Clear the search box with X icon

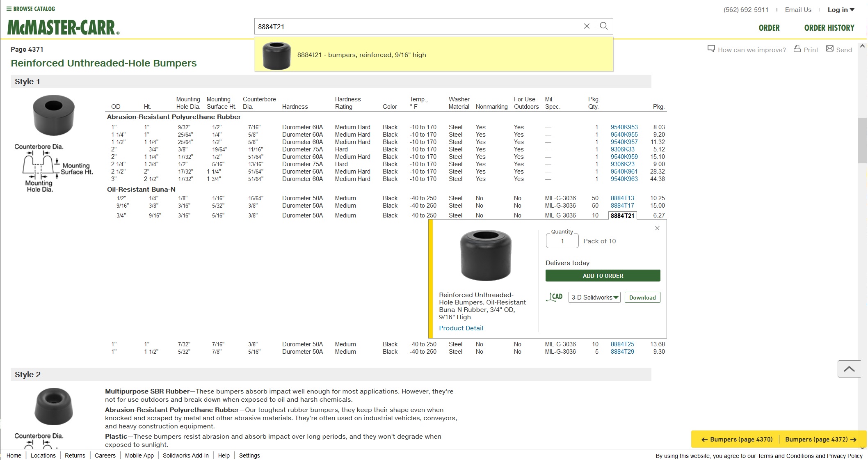click(587, 26)
